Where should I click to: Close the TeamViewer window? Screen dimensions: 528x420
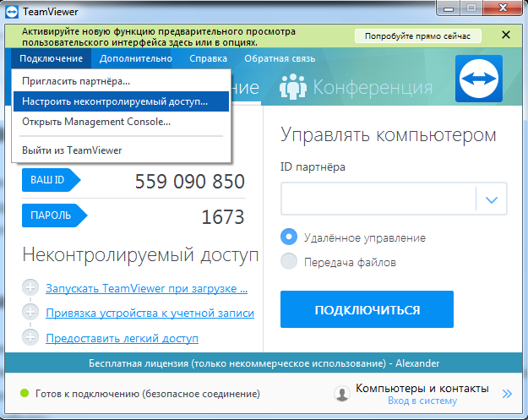pos(504,8)
